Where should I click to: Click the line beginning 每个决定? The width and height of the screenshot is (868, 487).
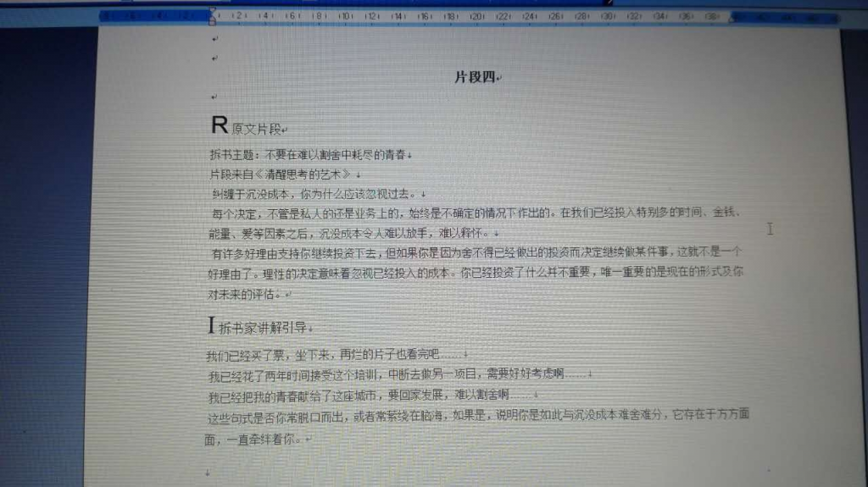point(476,213)
